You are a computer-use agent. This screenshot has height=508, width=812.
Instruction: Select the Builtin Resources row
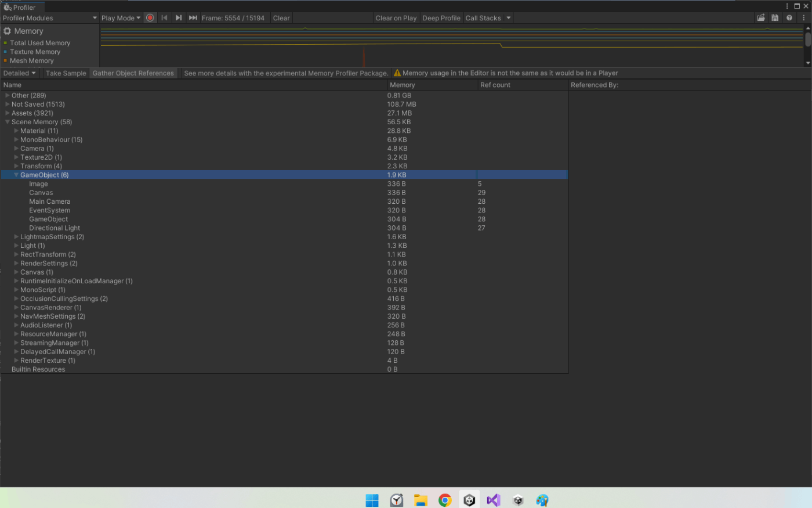(284, 369)
